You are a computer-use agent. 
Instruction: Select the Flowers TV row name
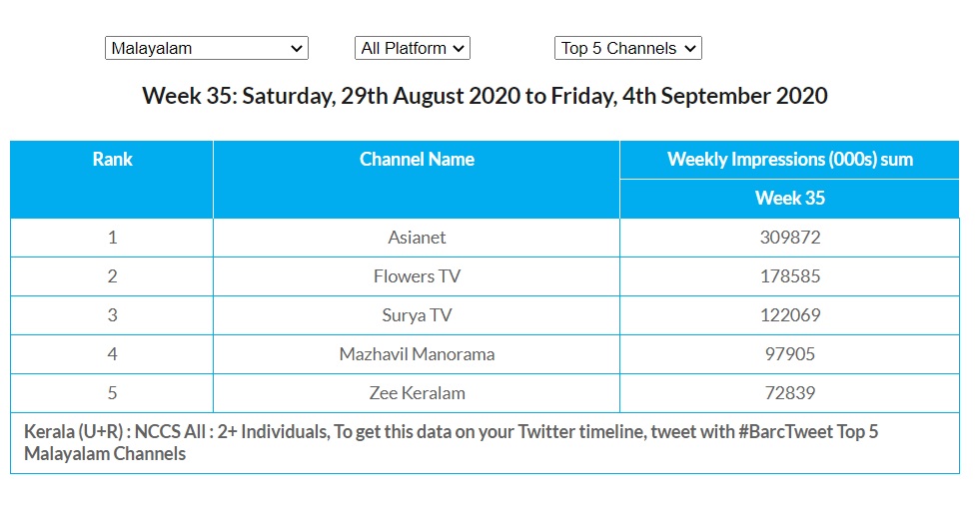pyautogui.click(x=417, y=276)
